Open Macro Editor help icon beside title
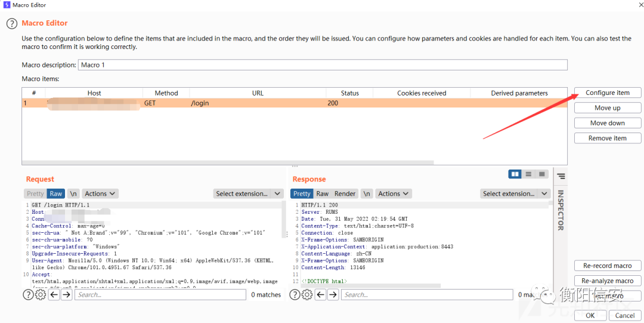Viewport: 644px width, 323px height. click(11, 24)
